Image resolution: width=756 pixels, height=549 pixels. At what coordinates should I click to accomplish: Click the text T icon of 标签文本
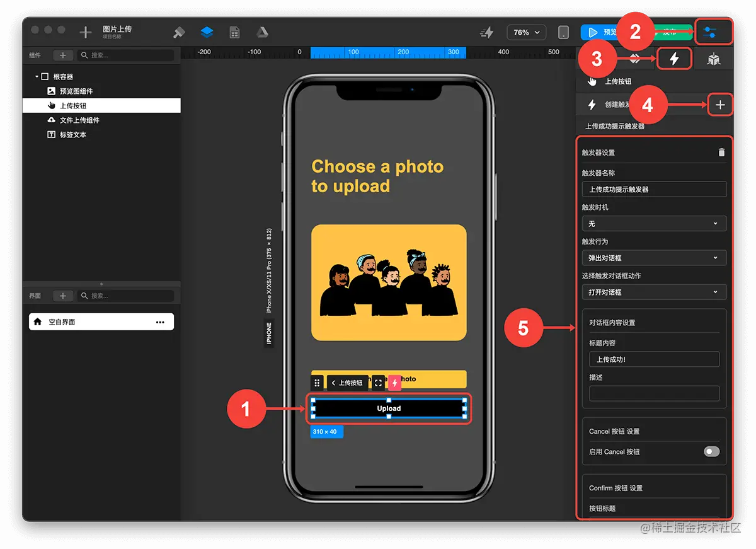52,135
